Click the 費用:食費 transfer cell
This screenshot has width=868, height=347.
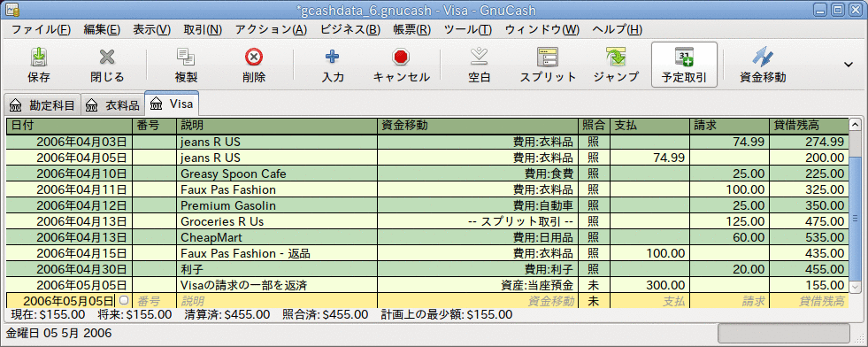pyautogui.click(x=477, y=173)
